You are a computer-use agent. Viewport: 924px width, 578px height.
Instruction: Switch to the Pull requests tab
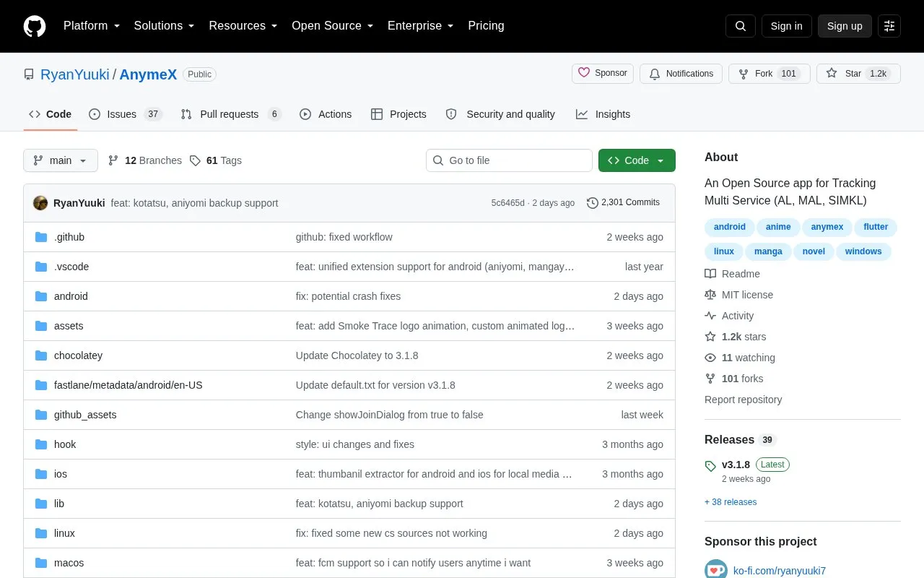[x=230, y=114]
